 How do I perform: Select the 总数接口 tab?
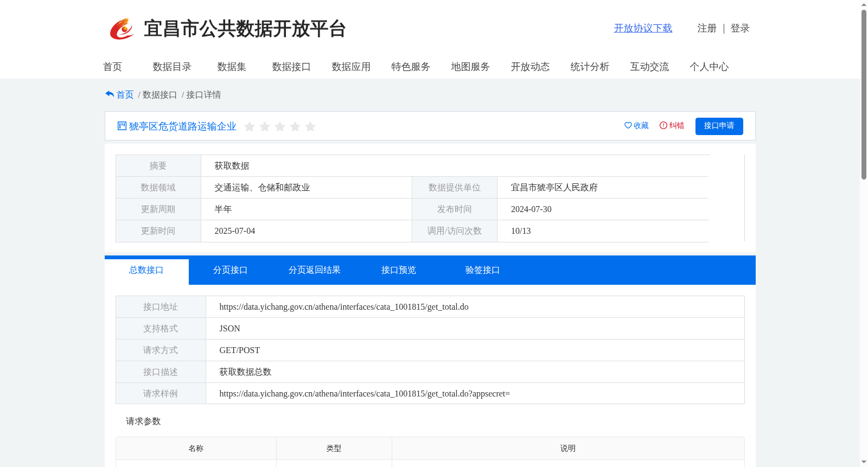(146, 270)
